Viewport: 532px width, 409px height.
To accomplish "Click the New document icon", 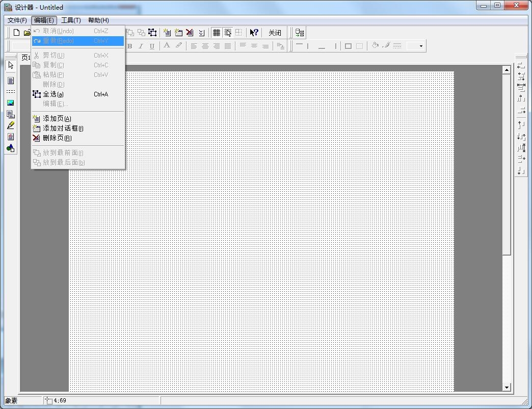I will (x=16, y=33).
